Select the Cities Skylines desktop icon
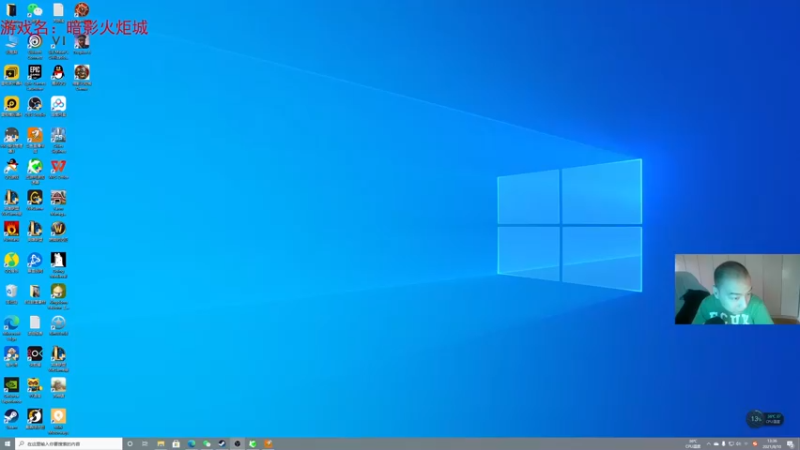Viewport: 800px width, 450px height. (58, 135)
